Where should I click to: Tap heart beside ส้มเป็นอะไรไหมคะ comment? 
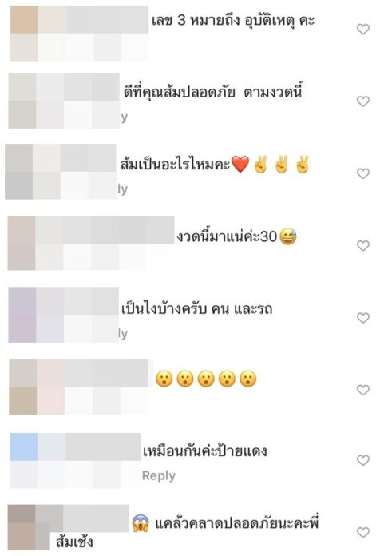pyautogui.click(x=363, y=173)
